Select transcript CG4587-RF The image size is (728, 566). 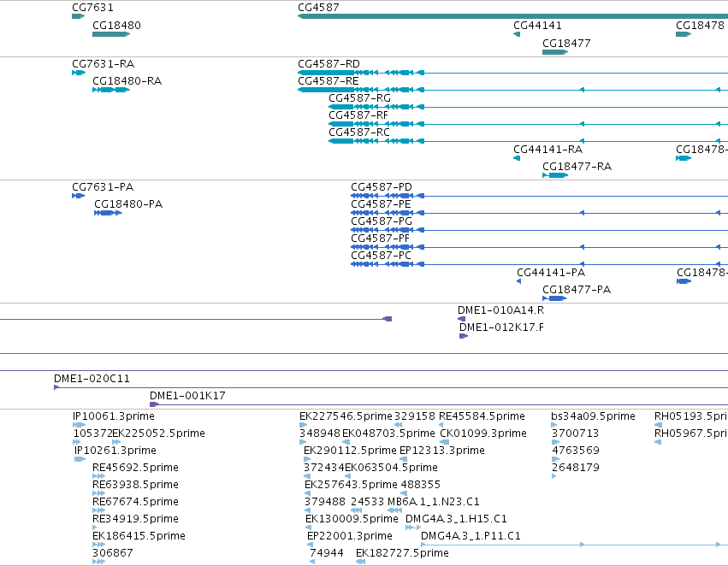pyautogui.click(x=358, y=115)
